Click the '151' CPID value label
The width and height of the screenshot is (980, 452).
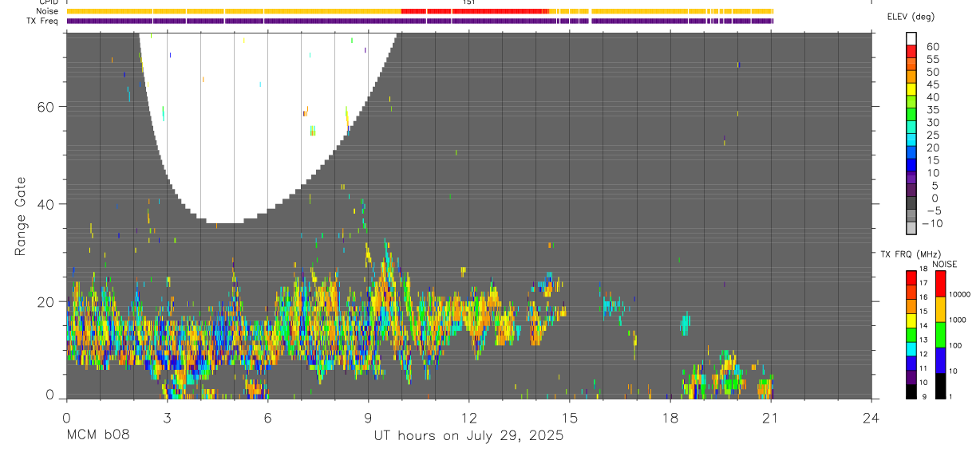coord(469,2)
